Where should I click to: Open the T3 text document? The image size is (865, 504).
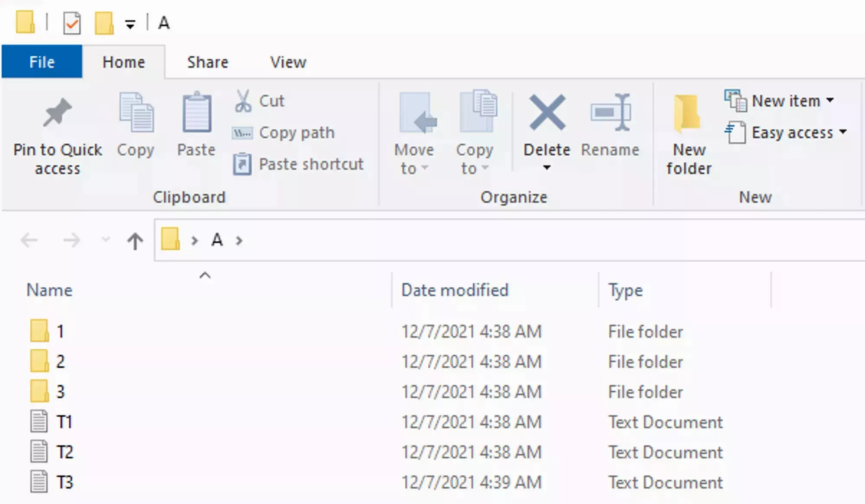(65, 482)
